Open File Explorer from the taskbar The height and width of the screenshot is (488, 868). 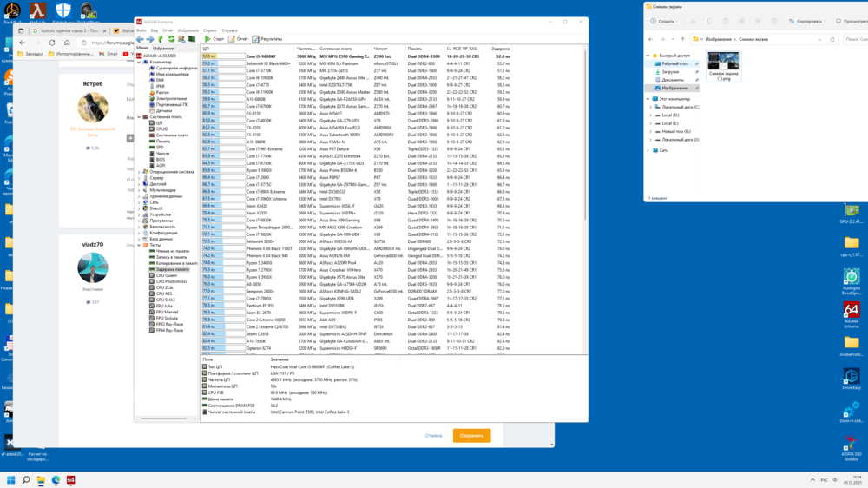tap(41, 480)
